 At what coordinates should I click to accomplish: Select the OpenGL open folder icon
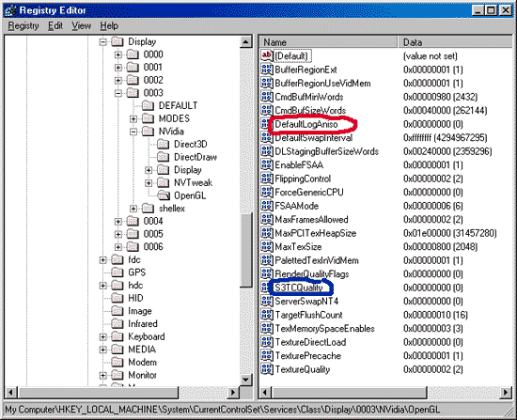coord(164,195)
